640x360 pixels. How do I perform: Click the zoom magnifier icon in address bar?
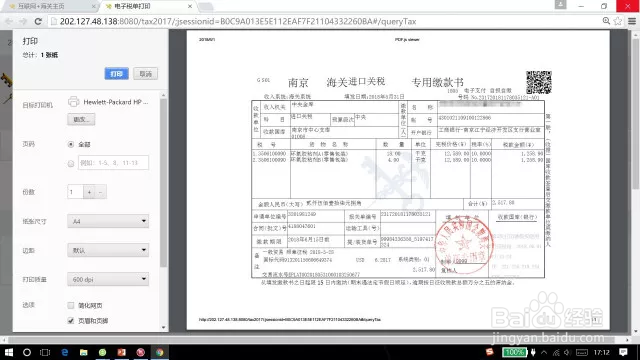click(x=606, y=21)
